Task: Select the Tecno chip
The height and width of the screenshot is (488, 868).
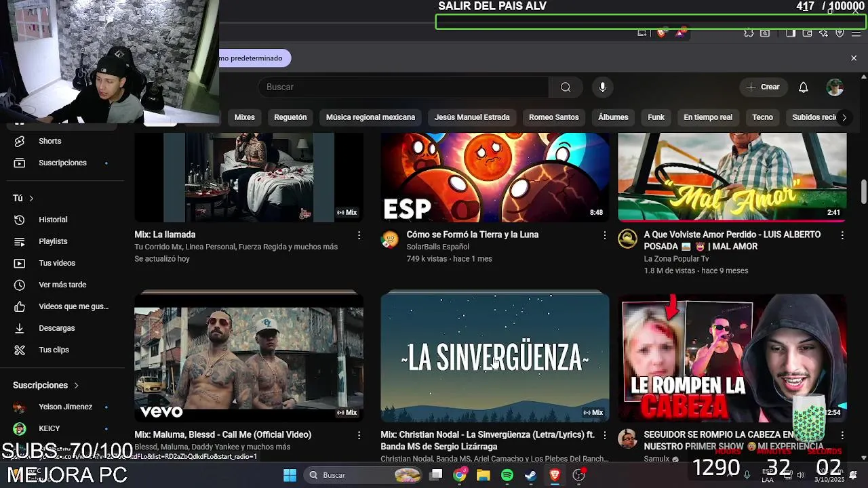Action: click(x=762, y=117)
